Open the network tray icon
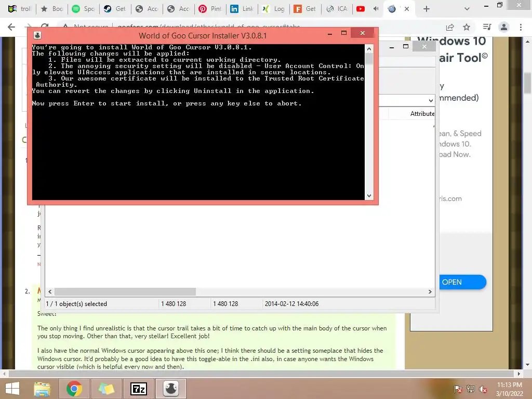 (x=471, y=389)
